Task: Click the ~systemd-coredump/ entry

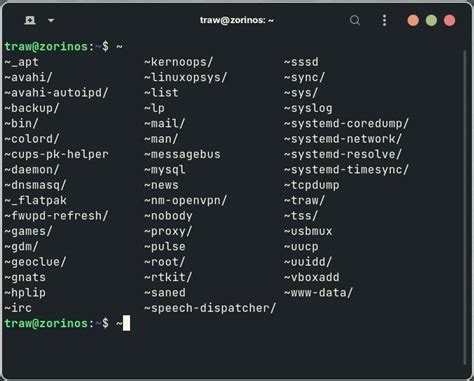Action: tap(346, 123)
